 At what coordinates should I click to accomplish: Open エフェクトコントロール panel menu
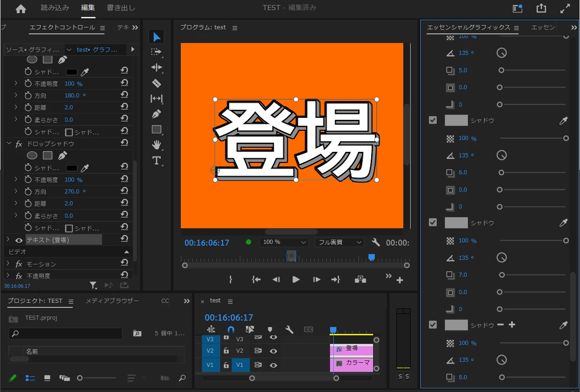[102, 27]
